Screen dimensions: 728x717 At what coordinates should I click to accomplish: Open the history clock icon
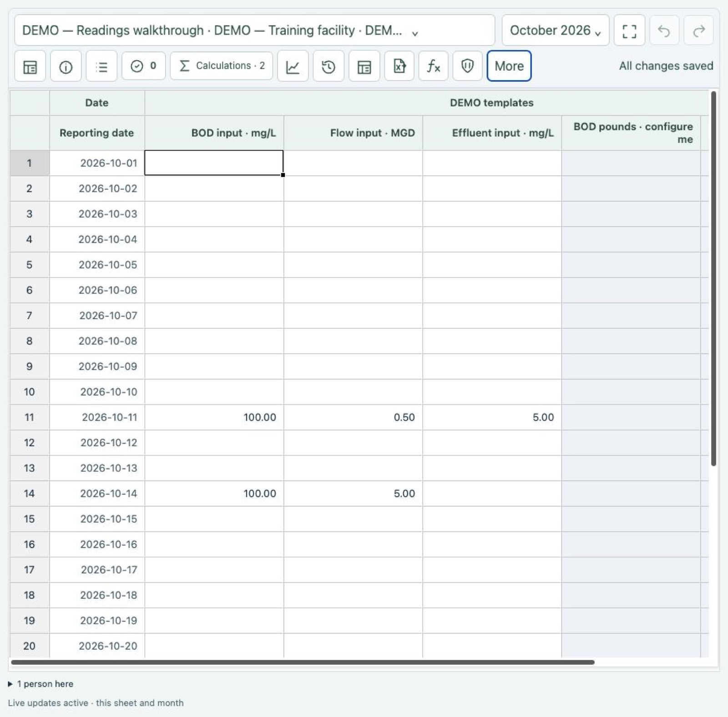[x=329, y=66]
